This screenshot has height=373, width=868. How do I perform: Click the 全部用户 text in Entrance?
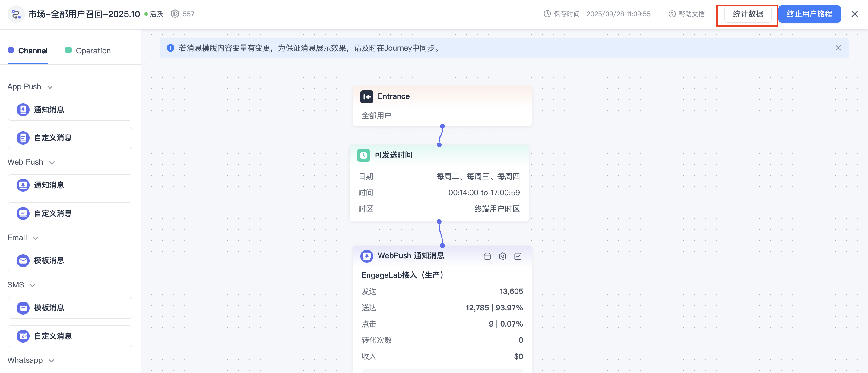click(x=376, y=115)
